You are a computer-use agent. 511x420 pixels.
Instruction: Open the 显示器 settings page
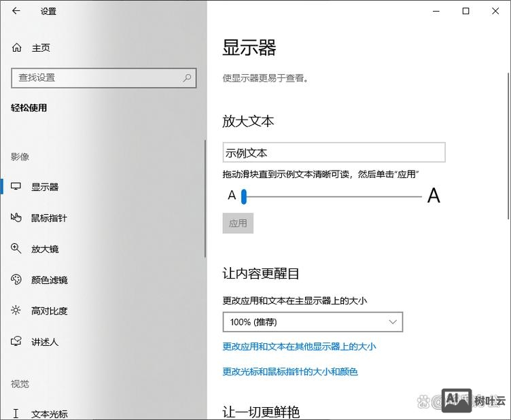pyautogui.click(x=104, y=187)
